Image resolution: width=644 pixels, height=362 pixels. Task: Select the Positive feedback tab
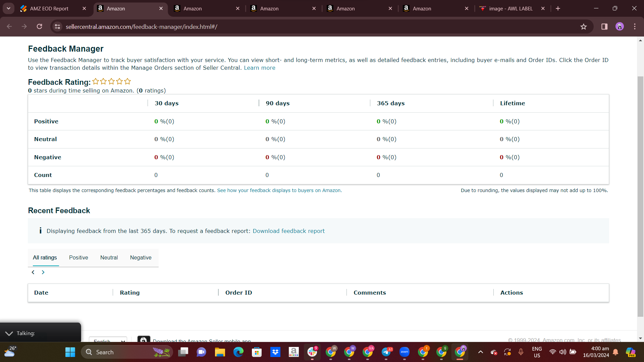[x=78, y=257]
